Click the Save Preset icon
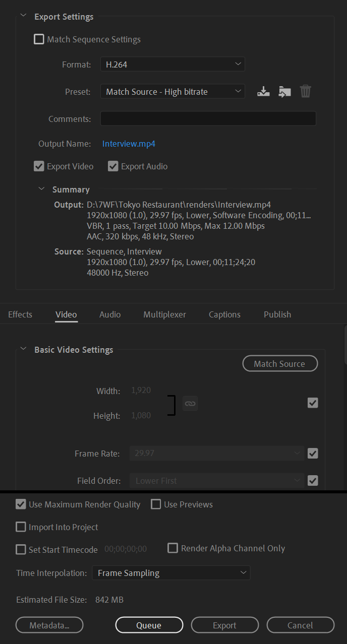Screen dimensions: 347x644 [x=263, y=92]
